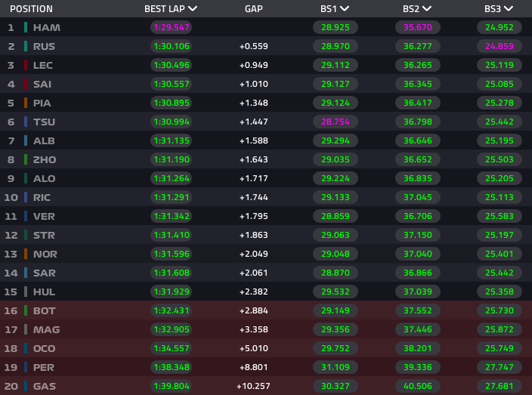Click the orange team color bar beside PIA
532x395 pixels.
tap(26, 103)
